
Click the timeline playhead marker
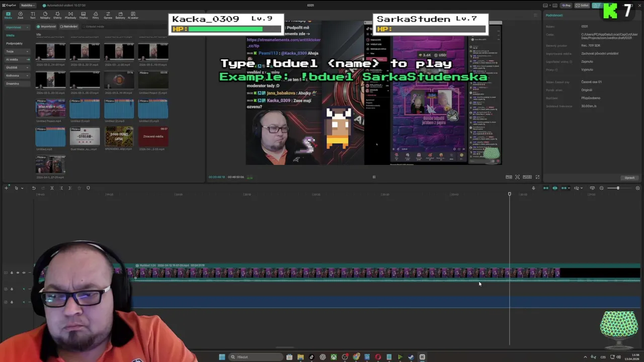tap(509, 194)
